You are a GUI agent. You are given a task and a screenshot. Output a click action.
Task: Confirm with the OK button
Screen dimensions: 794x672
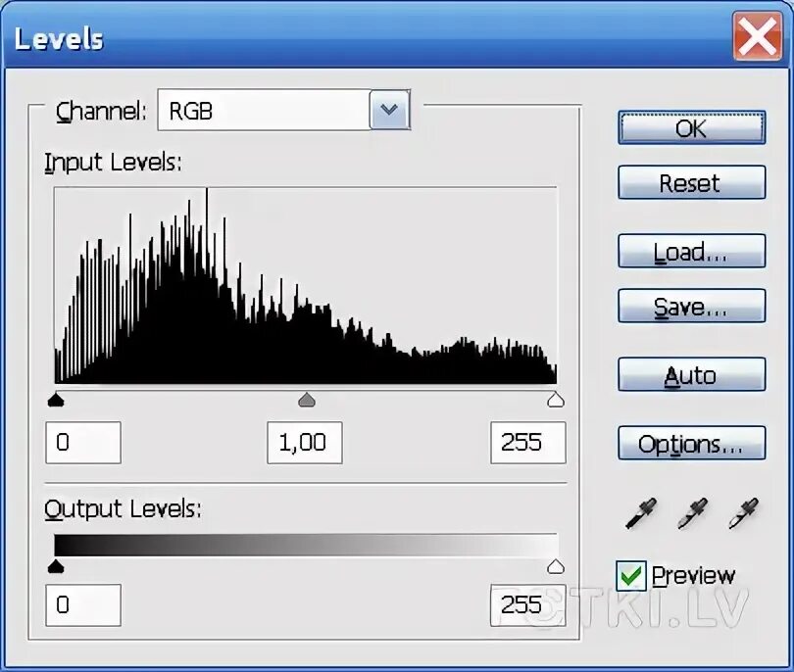click(x=692, y=128)
